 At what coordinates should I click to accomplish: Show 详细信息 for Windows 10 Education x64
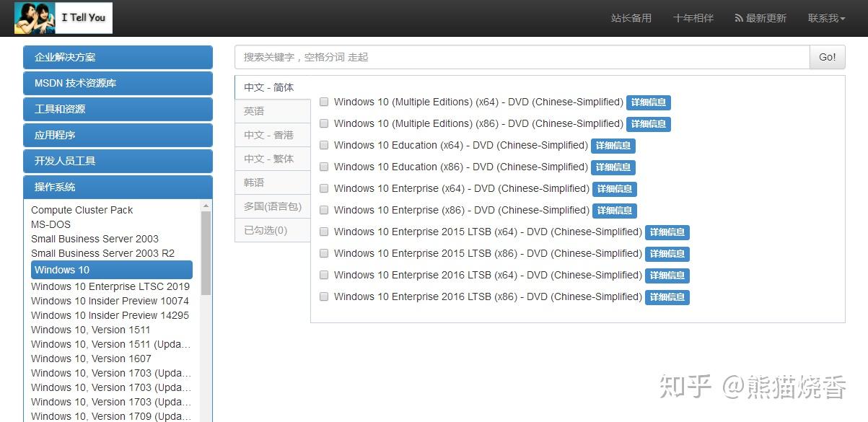click(x=613, y=146)
